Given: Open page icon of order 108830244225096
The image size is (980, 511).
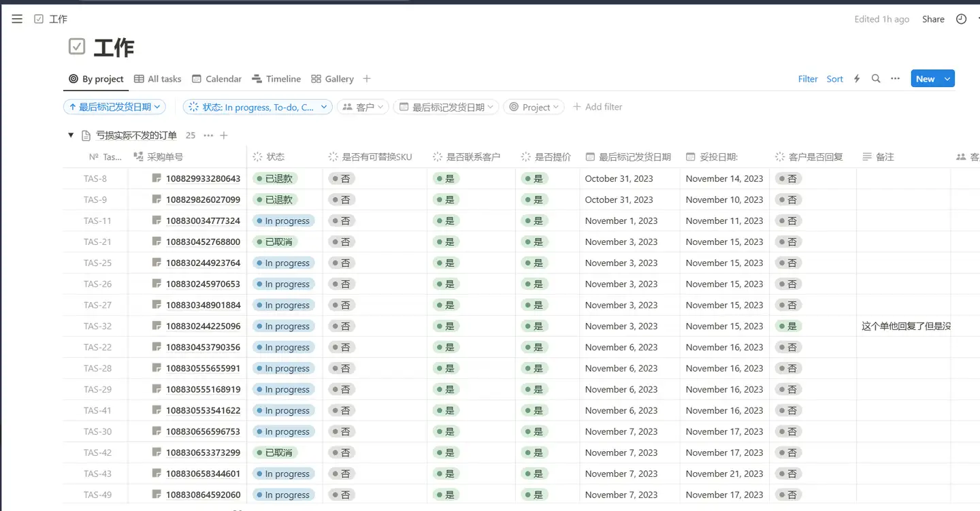Looking at the screenshot, I should click(x=157, y=326).
